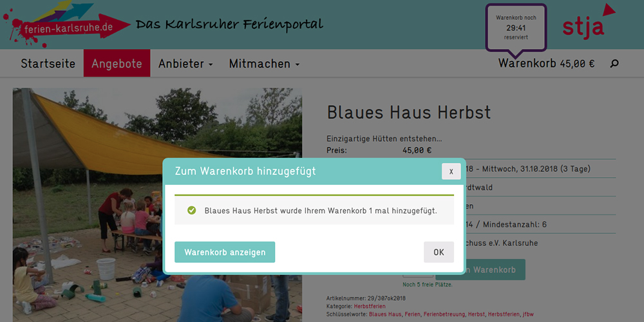Open the Angebote menu item
The height and width of the screenshot is (322, 644).
(x=117, y=63)
